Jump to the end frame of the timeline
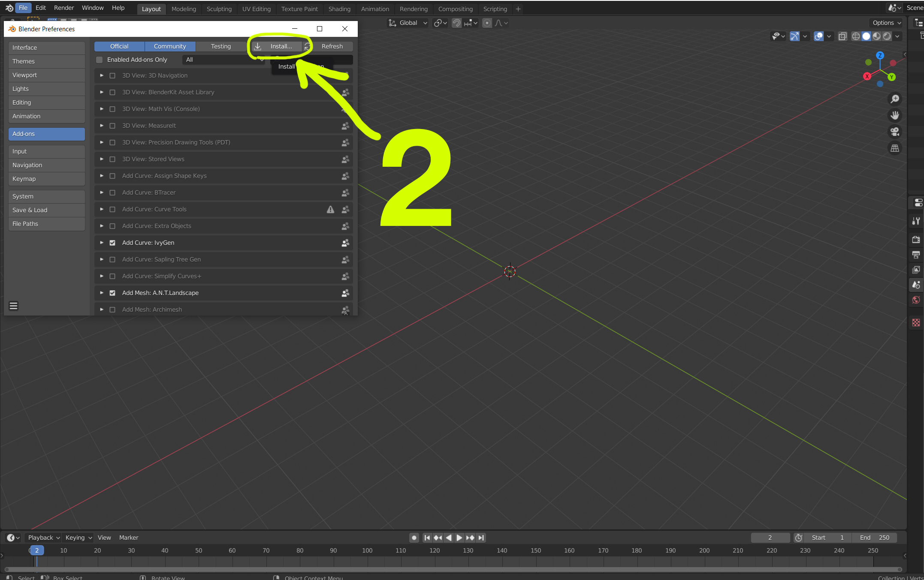 [x=481, y=538]
